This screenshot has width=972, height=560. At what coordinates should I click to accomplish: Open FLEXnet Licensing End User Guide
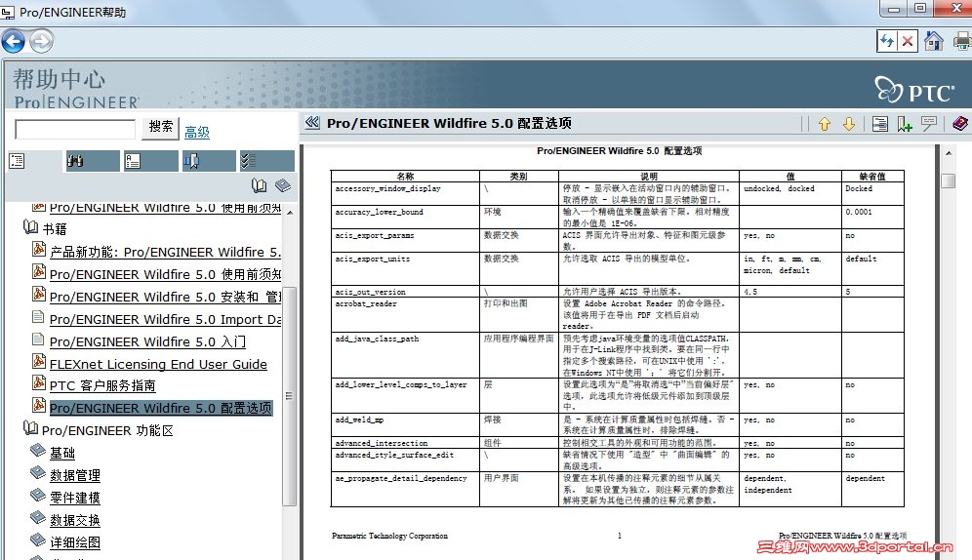(158, 364)
